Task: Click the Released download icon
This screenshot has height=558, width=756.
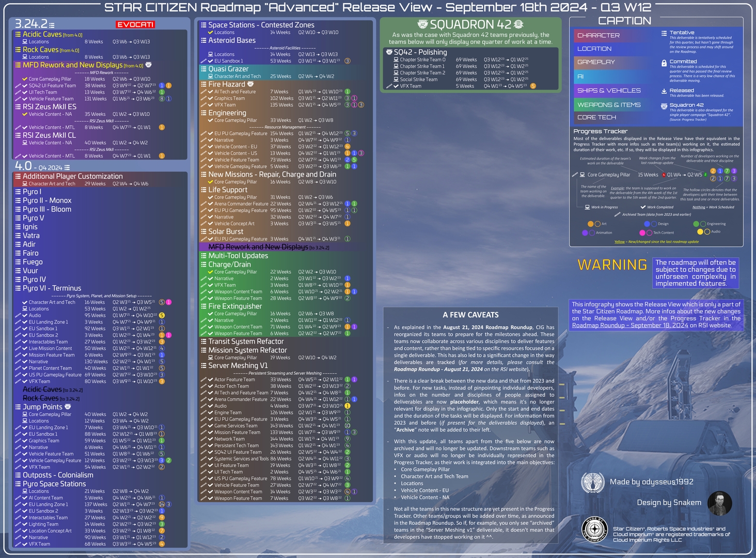Action: (x=664, y=91)
